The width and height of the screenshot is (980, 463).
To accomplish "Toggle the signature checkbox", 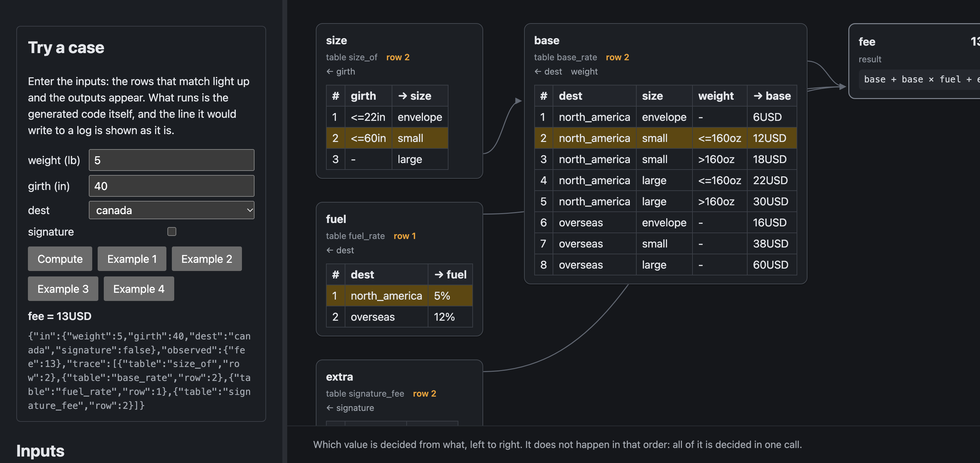I will coord(171,231).
